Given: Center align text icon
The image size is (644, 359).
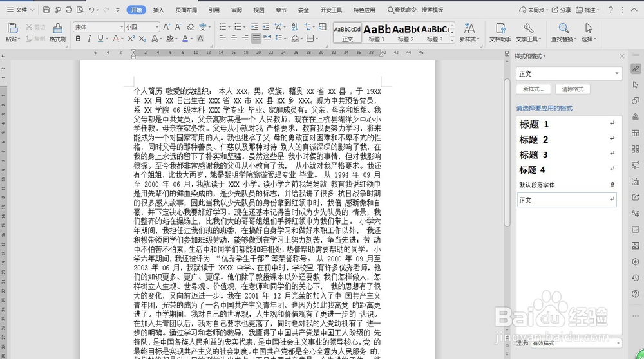Looking at the screenshot, I should pyautogui.click(x=234, y=39).
